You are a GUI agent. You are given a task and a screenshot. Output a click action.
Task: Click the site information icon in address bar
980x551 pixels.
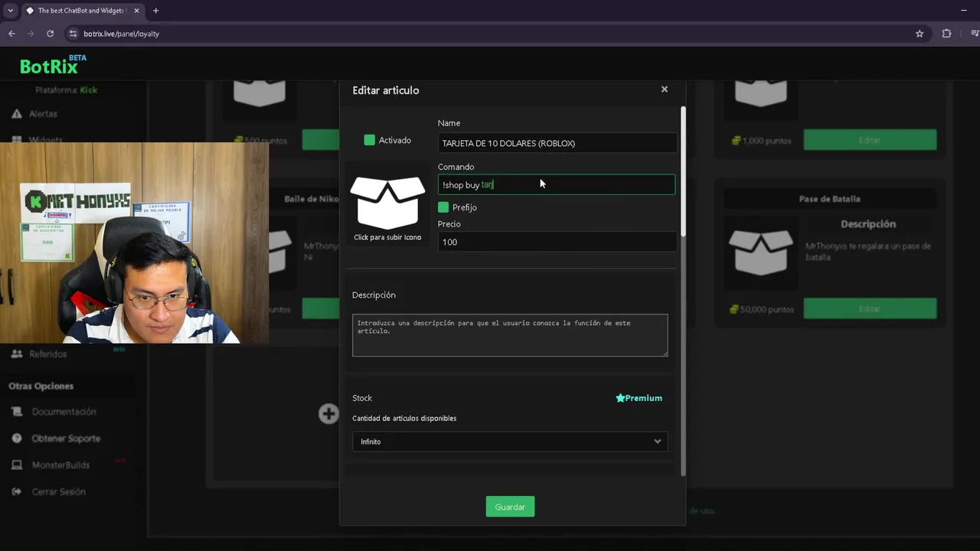click(73, 34)
